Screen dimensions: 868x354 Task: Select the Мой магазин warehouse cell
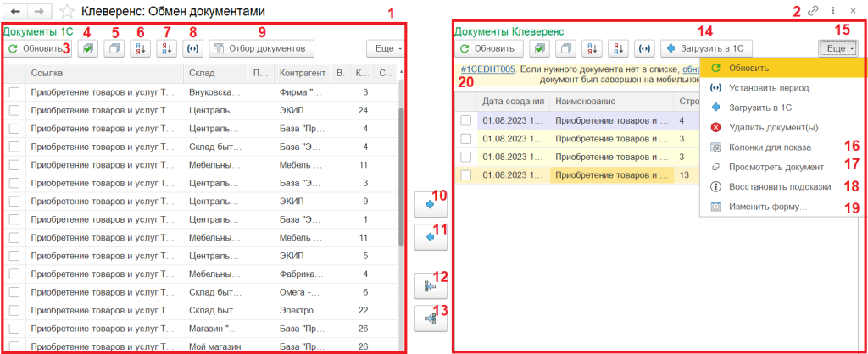(x=215, y=347)
